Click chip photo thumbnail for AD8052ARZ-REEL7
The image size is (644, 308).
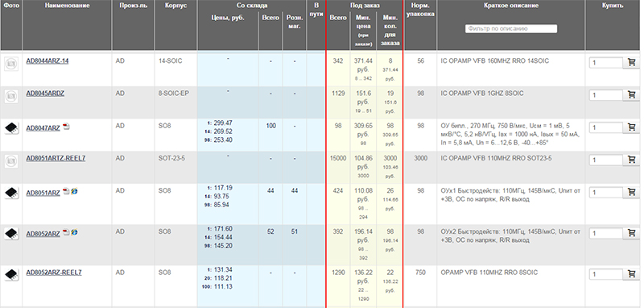[x=11, y=274]
